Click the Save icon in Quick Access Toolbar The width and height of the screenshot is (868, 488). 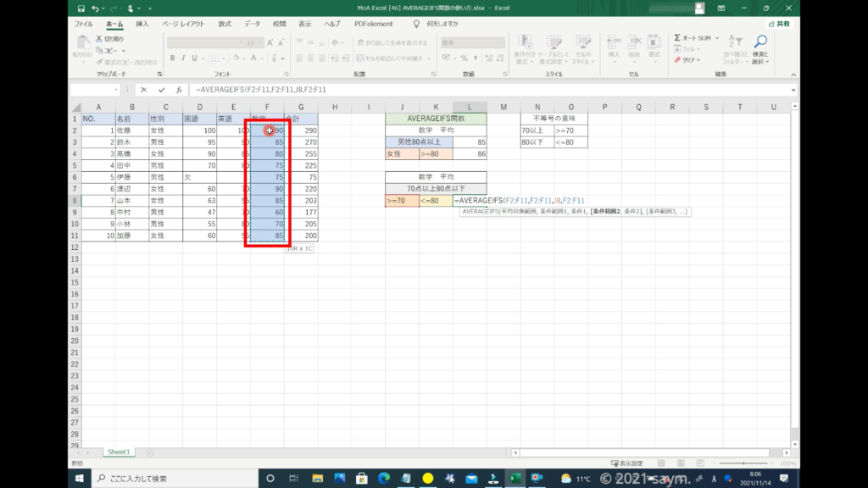tap(79, 8)
